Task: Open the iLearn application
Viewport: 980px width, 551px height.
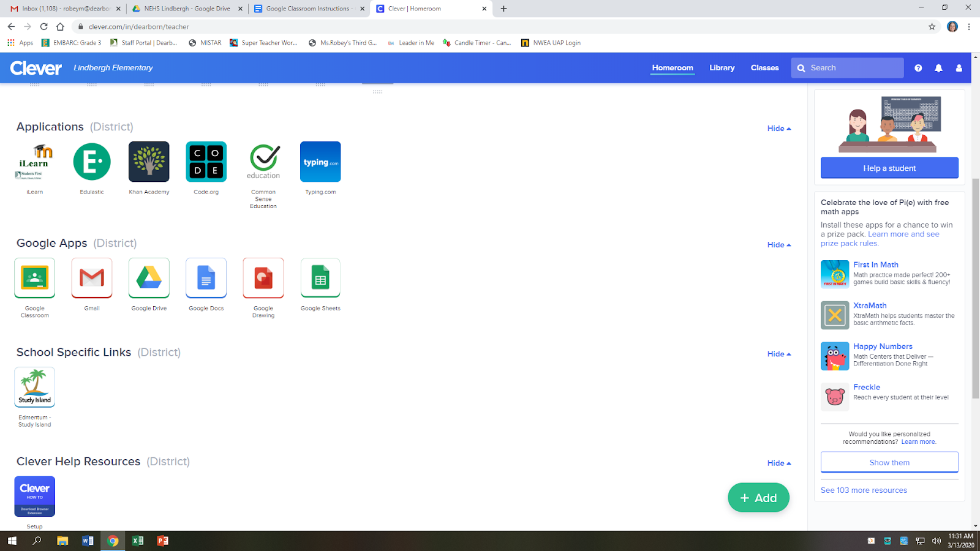Action: [x=34, y=162]
